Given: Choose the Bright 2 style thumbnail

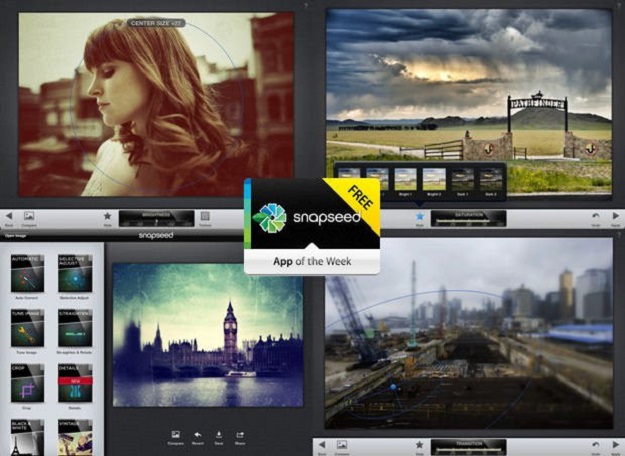Looking at the screenshot, I should pos(434,181).
